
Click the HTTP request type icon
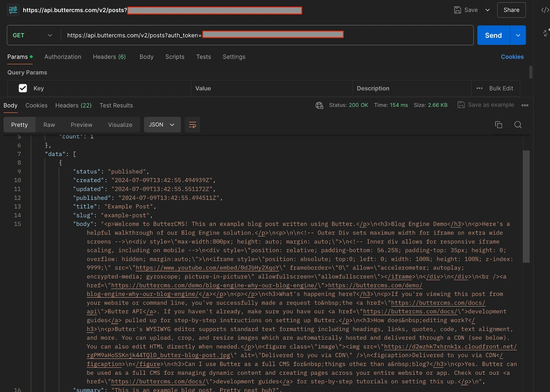tap(13, 10)
